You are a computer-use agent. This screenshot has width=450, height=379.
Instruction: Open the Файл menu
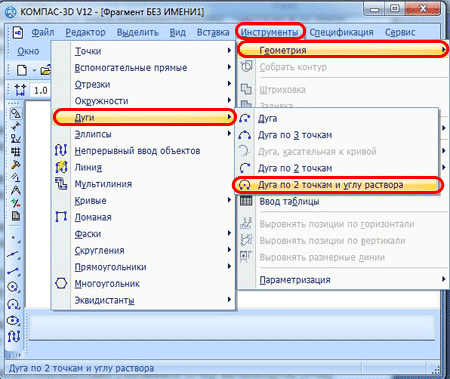(43, 32)
